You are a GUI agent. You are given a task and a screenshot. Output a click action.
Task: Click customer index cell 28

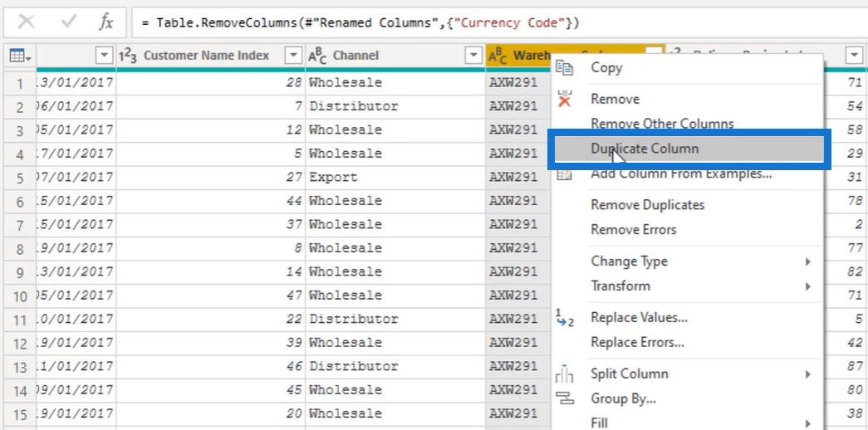210,83
